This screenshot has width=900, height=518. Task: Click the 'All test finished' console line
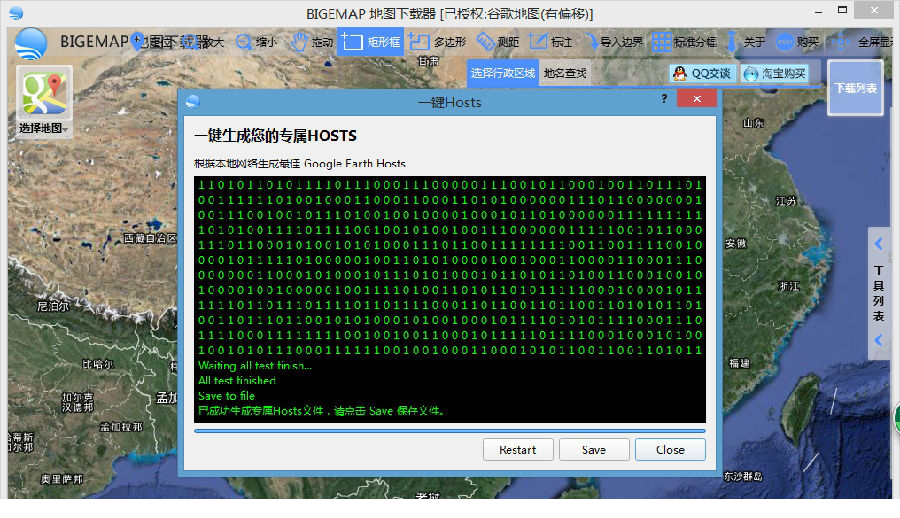(236, 380)
